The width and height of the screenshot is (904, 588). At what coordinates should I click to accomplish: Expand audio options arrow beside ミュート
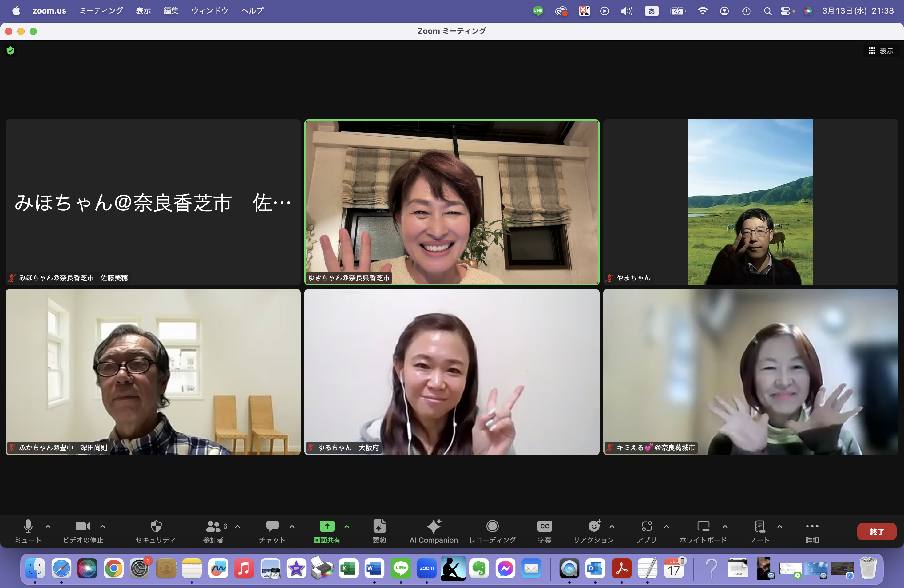point(48,526)
